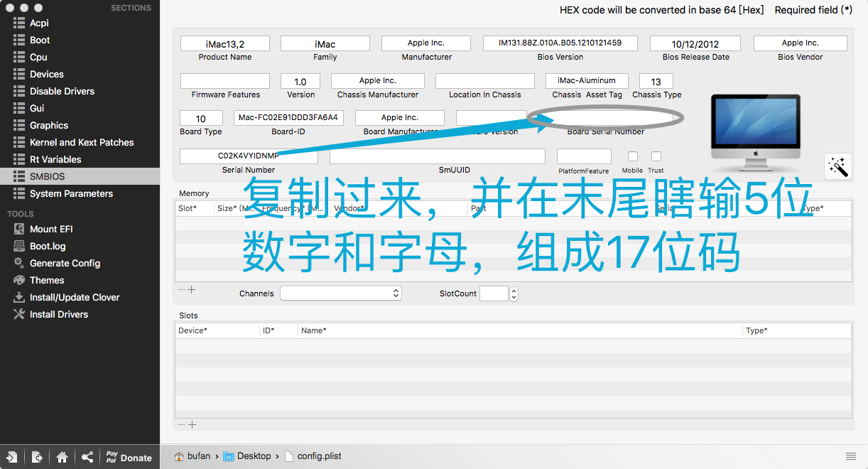
Task: Click the SlotCount stepper arrows
Action: [x=514, y=293]
